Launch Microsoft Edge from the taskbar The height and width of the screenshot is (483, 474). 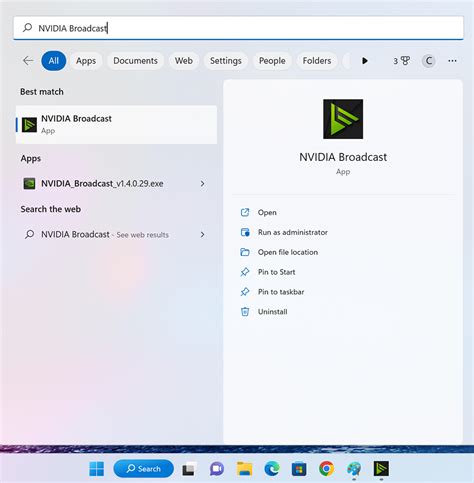tap(272, 469)
